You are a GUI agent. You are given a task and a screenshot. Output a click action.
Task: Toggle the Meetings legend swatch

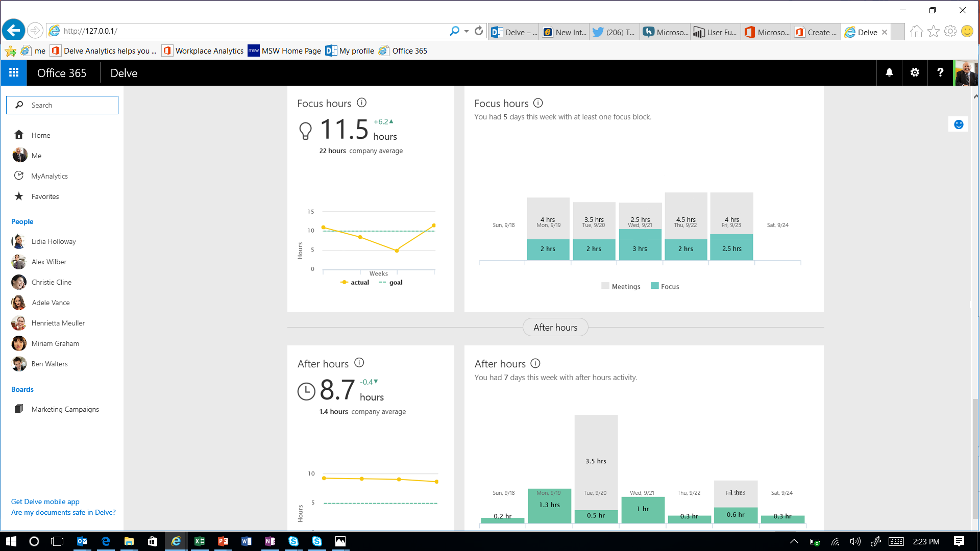pos(605,286)
